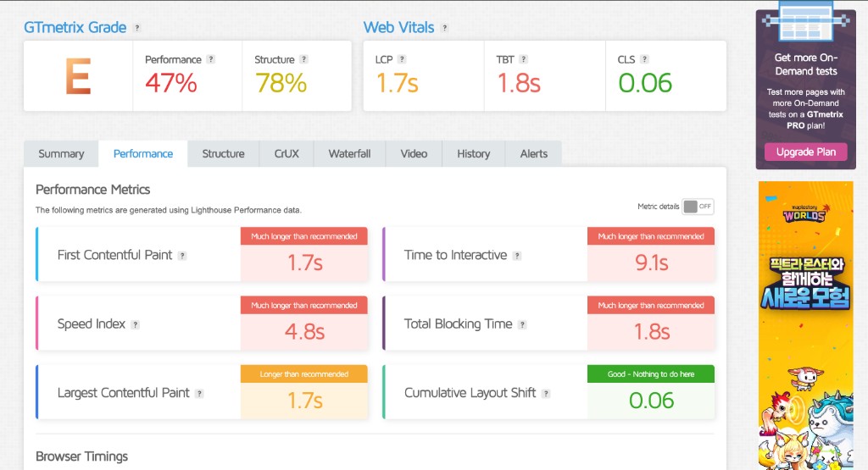Image resolution: width=868 pixels, height=470 pixels.
Task: Show help for First Contentful Paint
Action: click(x=182, y=256)
